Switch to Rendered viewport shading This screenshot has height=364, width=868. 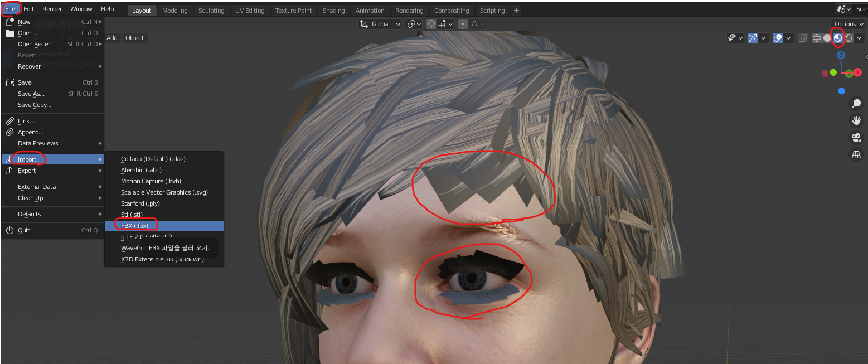pyautogui.click(x=848, y=38)
